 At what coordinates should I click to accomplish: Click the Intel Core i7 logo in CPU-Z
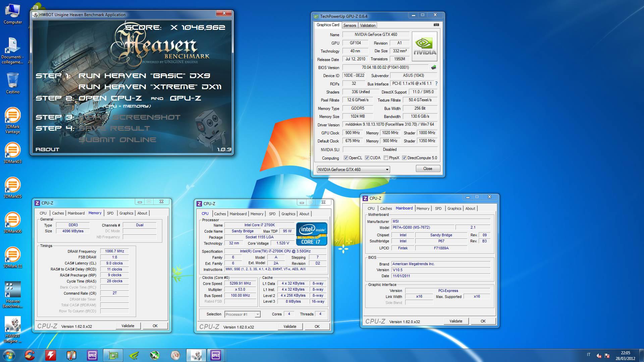(312, 234)
